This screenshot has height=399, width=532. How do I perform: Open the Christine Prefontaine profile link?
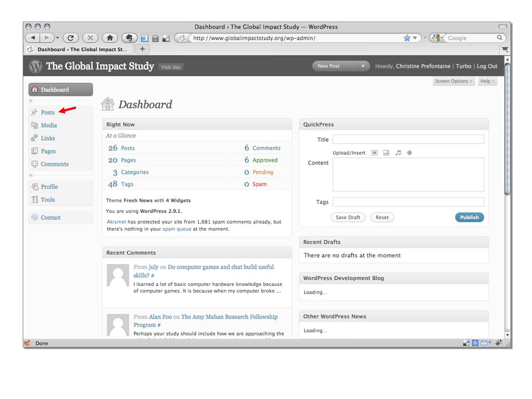point(423,66)
